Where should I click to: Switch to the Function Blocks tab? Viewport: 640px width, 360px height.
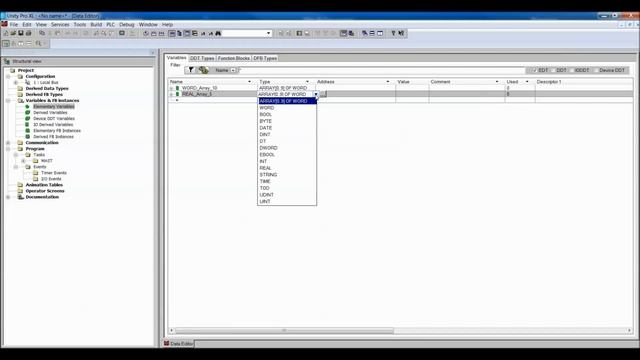tap(233, 58)
